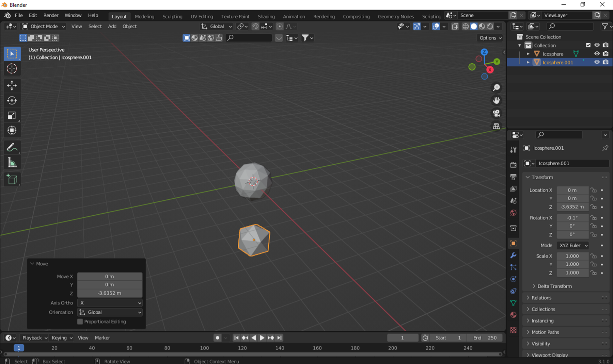Jump to the last frame endpoint
The width and height of the screenshot is (613, 364).
(x=279, y=338)
